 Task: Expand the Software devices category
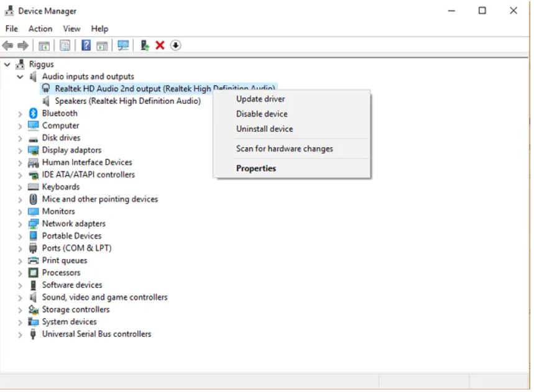(20, 286)
